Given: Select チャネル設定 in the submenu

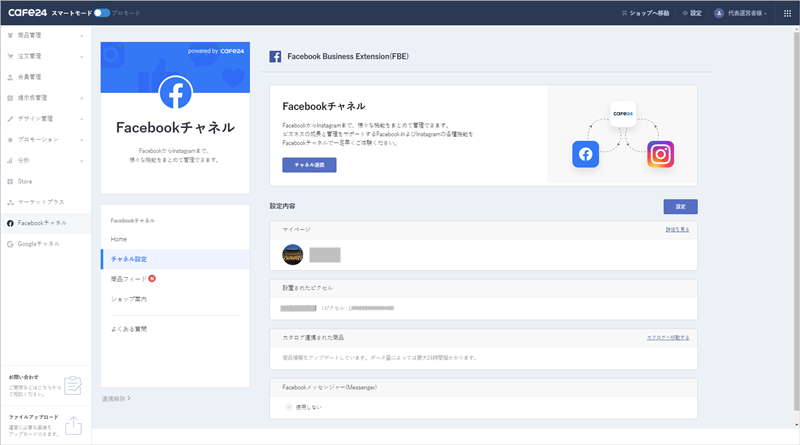Looking at the screenshot, I should [x=175, y=259].
